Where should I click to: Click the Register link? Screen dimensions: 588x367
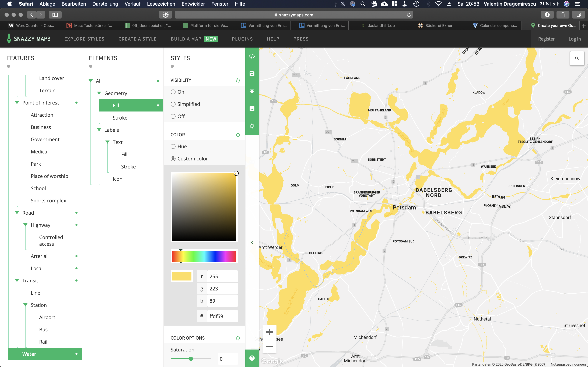(x=546, y=39)
